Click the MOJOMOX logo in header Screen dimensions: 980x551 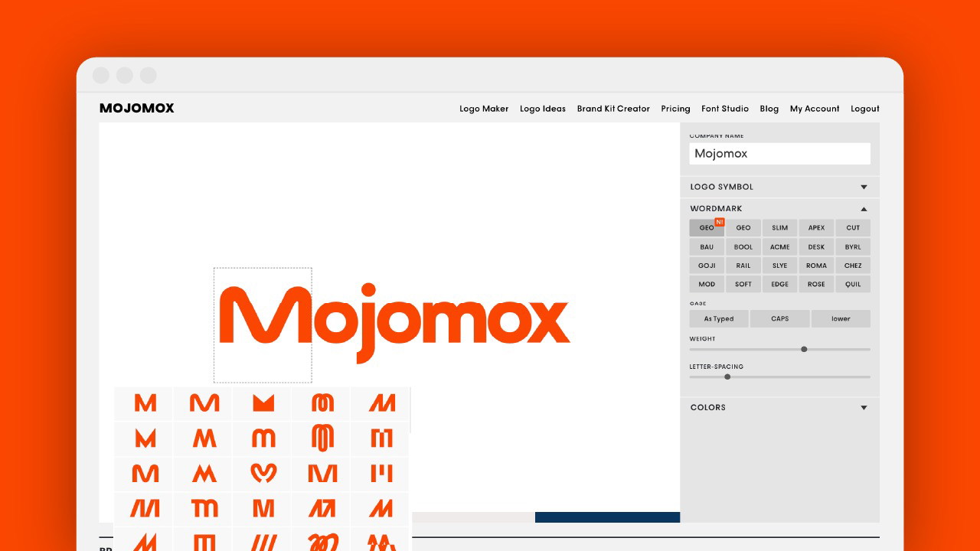[x=137, y=109]
